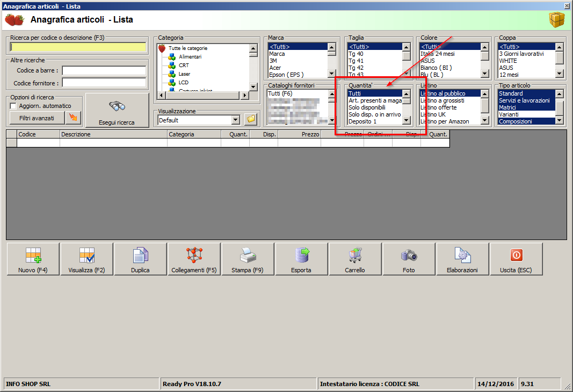Click the Stampa (F9) printer button
The width and height of the screenshot is (573, 392).
(248, 259)
